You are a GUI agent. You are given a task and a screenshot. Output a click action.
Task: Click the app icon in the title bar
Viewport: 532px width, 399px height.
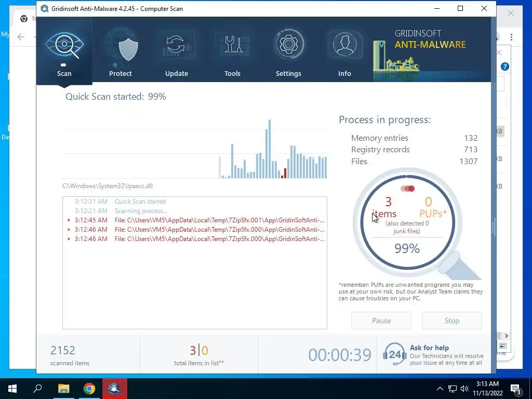tap(45, 8)
